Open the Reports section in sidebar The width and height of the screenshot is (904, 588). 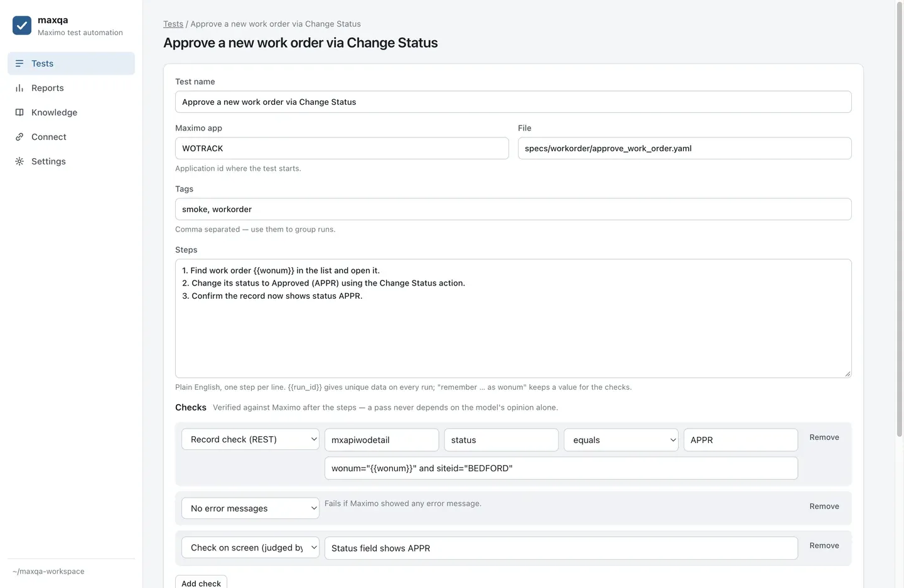(x=71, y=88)
